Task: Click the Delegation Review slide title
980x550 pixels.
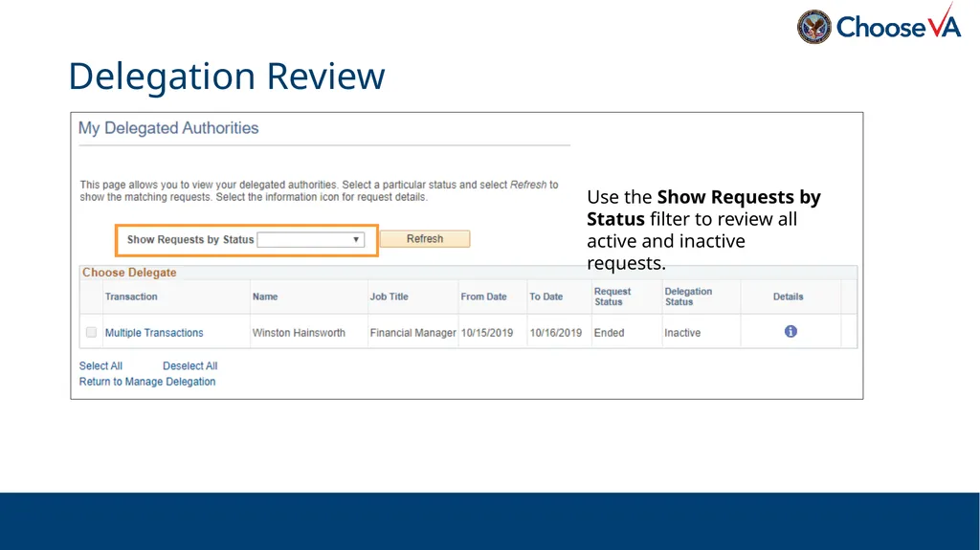Action: [226, 77]
